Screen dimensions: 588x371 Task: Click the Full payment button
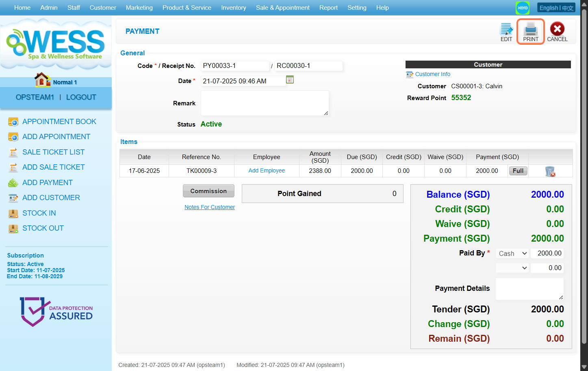coord(518,171)
